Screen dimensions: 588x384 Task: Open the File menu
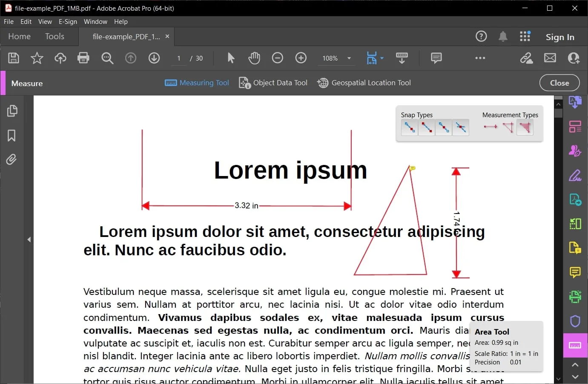[x=9, y=22]
